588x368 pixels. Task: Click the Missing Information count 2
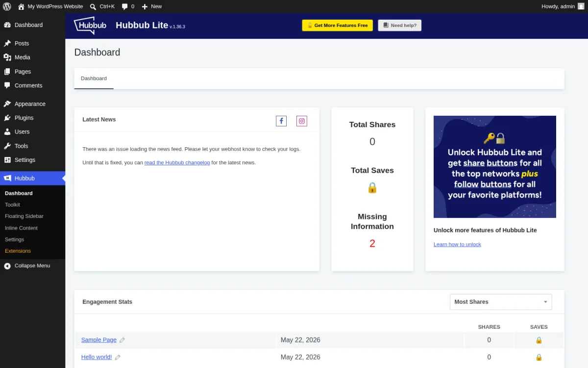[x=372, y=243]
